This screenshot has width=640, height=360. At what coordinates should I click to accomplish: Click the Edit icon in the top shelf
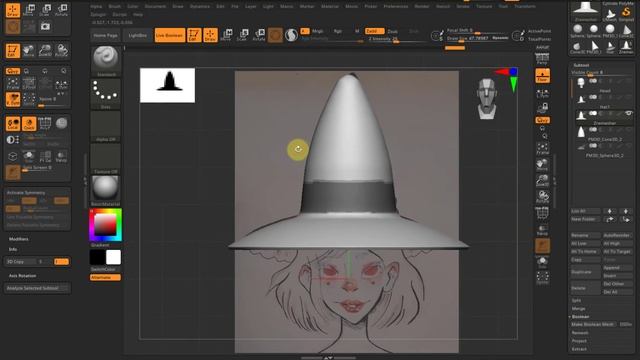pyautogui.click(x=194, y=35)
